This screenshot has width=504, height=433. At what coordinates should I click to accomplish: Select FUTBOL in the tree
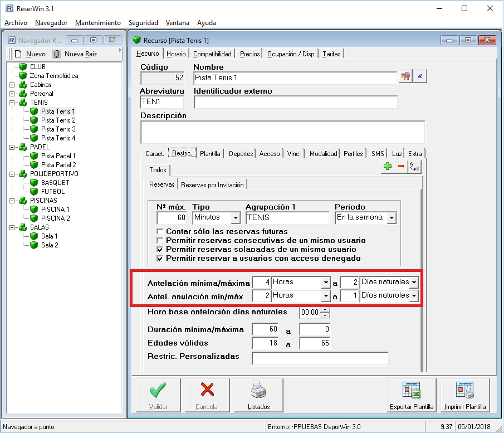pyautogui.click(x=53, y=191)
